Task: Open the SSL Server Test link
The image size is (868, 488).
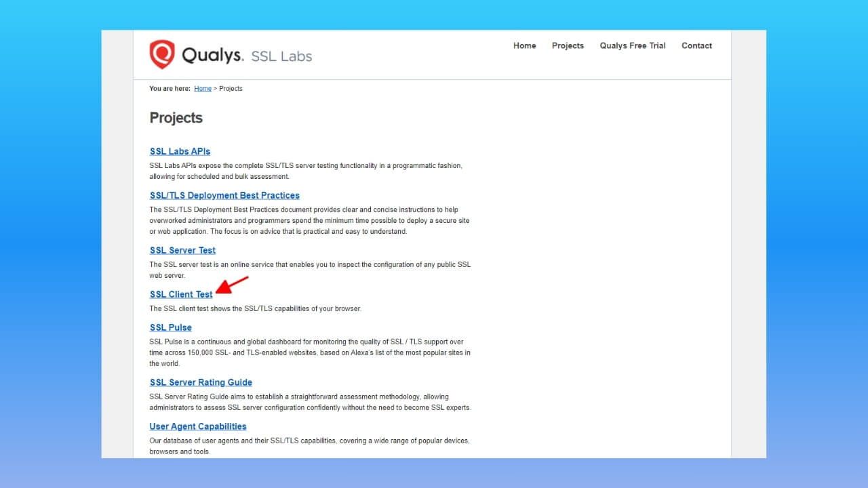Action: tap(182, 250)
